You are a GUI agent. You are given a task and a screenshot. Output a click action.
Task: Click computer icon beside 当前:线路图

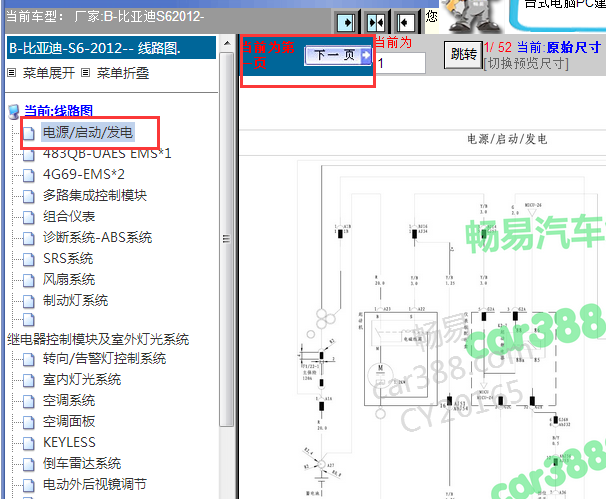pos(14,112)
